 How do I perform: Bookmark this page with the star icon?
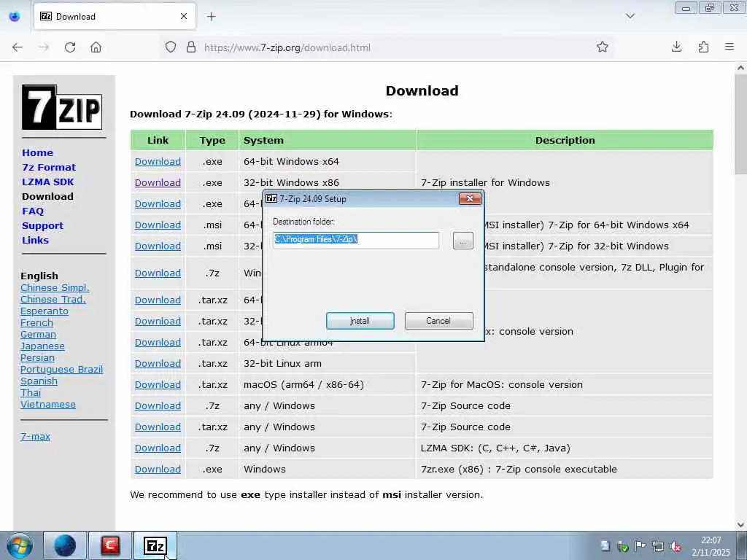(x=602, y=47)
